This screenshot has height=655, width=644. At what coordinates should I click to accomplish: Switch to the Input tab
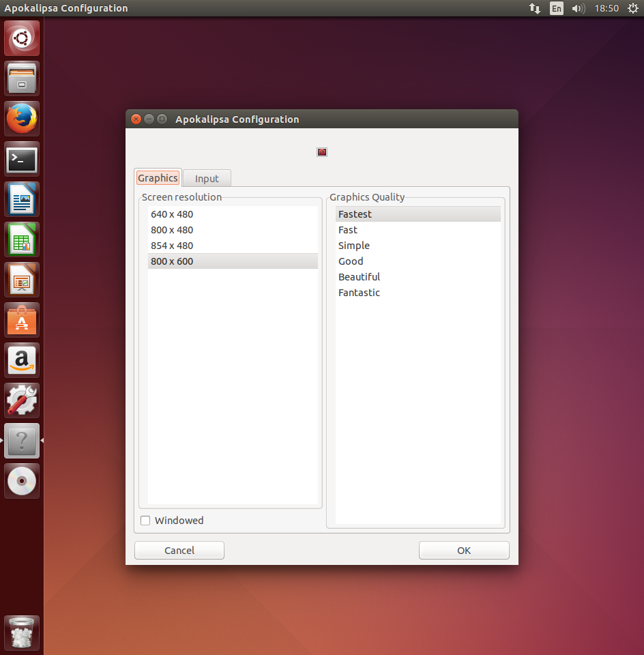[207, 179]
